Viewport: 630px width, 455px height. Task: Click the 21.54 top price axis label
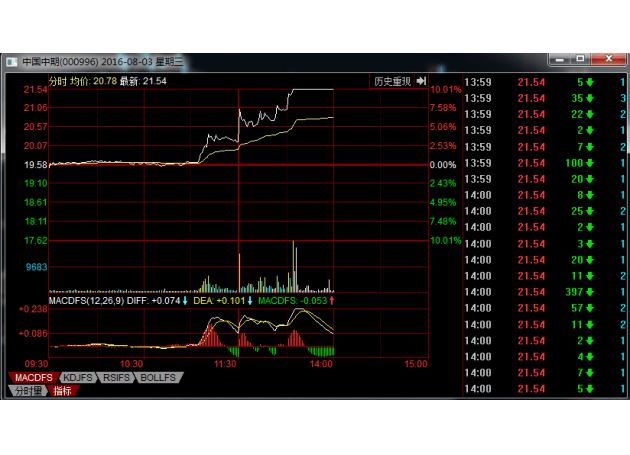[36, 90]
